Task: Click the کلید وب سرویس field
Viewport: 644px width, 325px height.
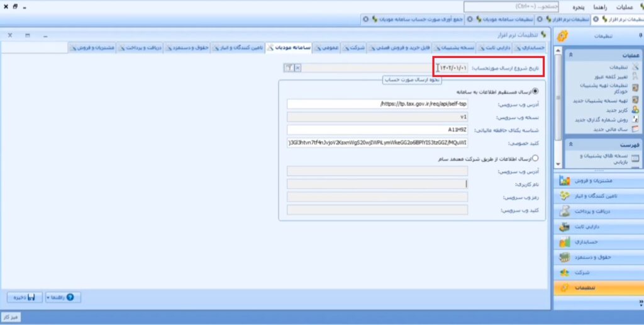Action: (x=377, y=210)
